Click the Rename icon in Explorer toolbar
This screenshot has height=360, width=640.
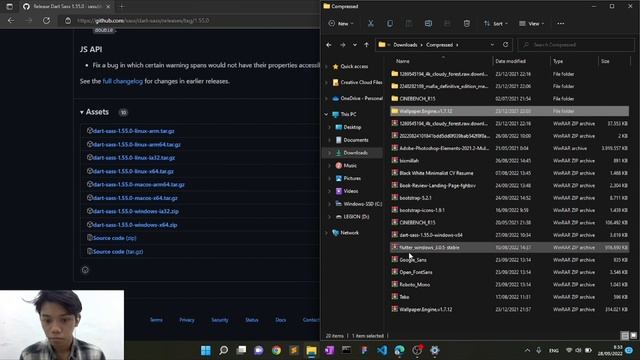428,24
